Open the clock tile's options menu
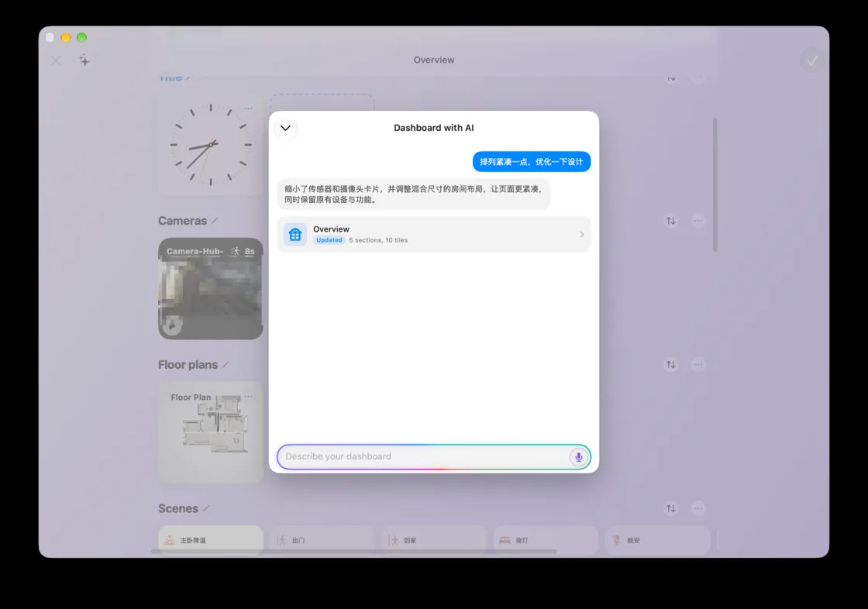The width and height of the screenshot is (868, 609). pos(249,108)
